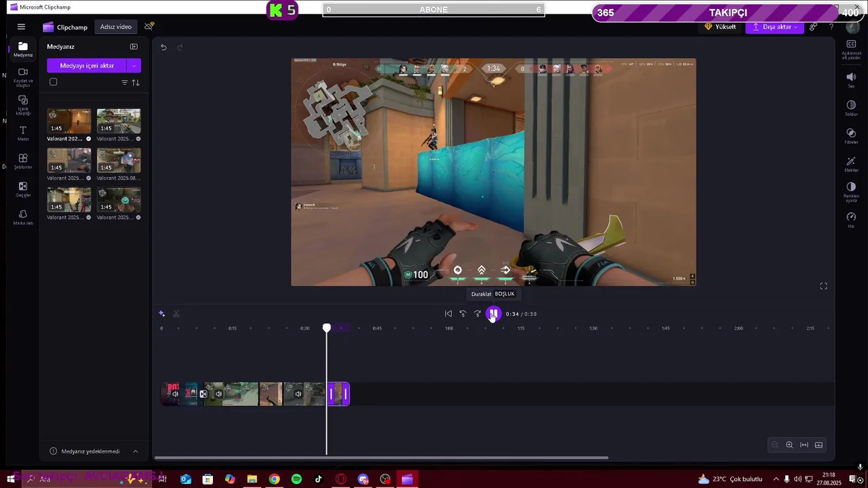Image resolution: width=868 pixels, height=488 pixels.
Task: Toggle the timeline expand view icon
Action: click(818, 445)
